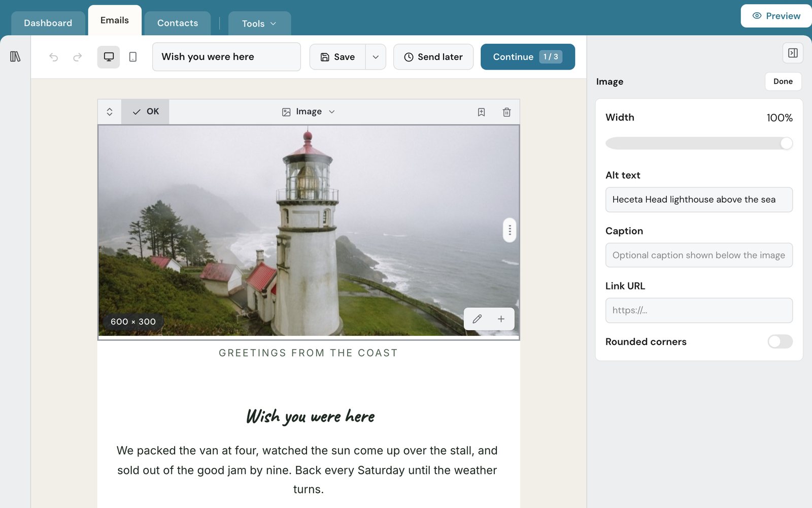This screenshot has height=508, width=812.
Task: Click the paragraph starting 'We packed the van'
Action: (307, 470)
